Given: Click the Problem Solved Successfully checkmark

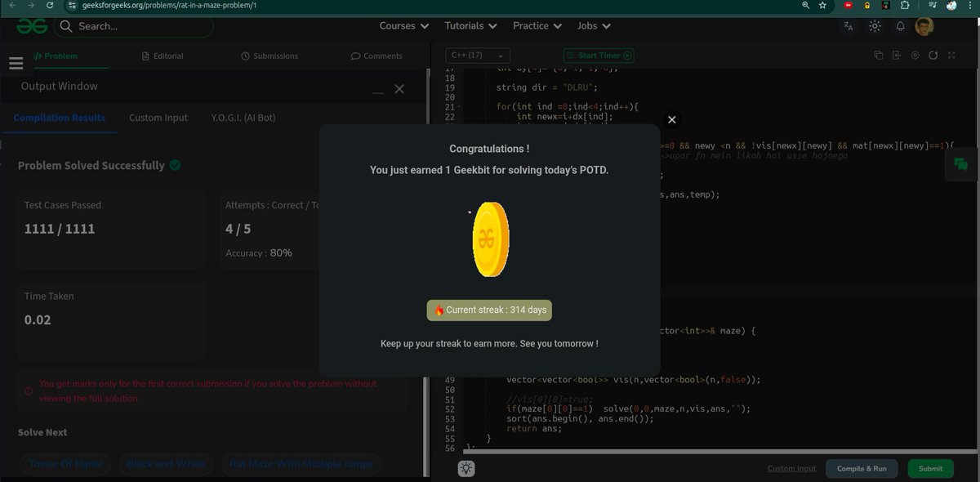Looking at the screenshot, I should click(x=175, y=165).
